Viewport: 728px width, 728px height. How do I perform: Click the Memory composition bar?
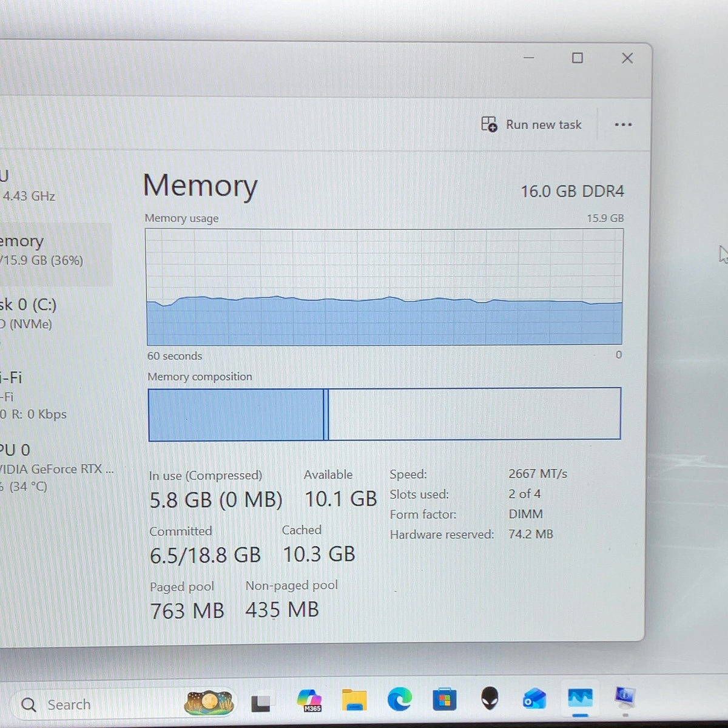pyautogui.click(x=385, y=414)
